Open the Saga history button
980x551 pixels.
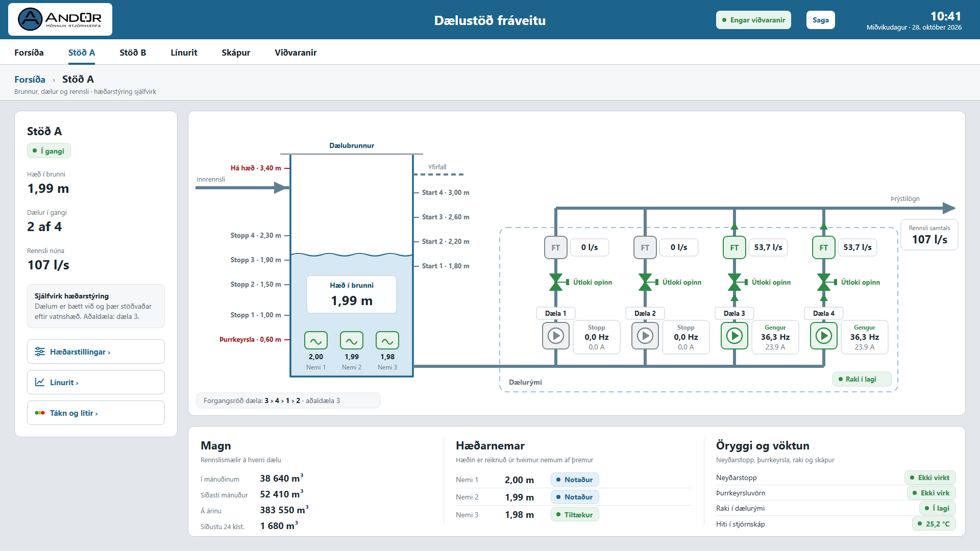point(820,20)
